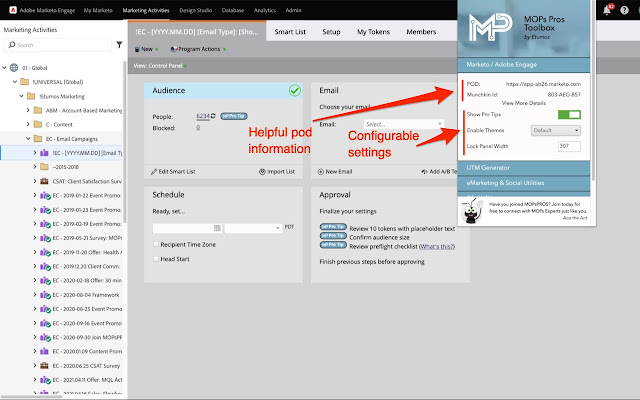Open the New dropdown button
This screenshot has width=640, height=400.
[x=147, y=49]
